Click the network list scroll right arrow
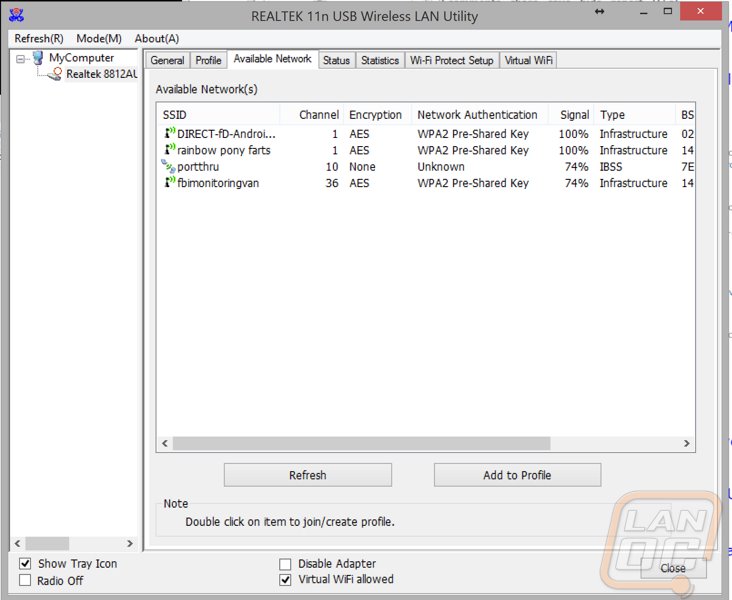 tap(687, 443)
